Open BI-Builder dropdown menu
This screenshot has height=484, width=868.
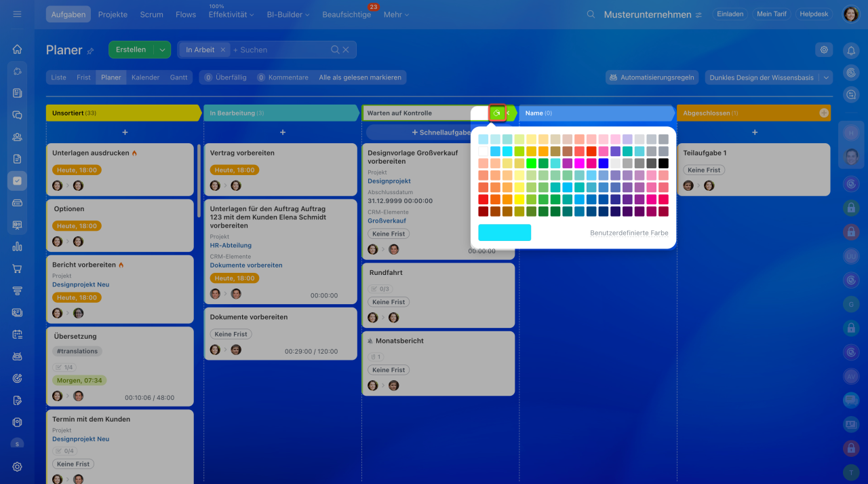coord(288,14)
